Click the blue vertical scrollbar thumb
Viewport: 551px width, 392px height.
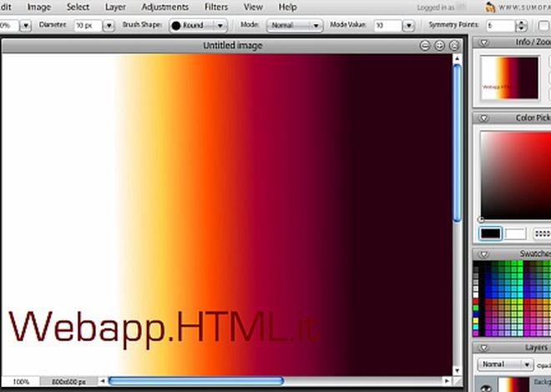click(x=457, y=143)
